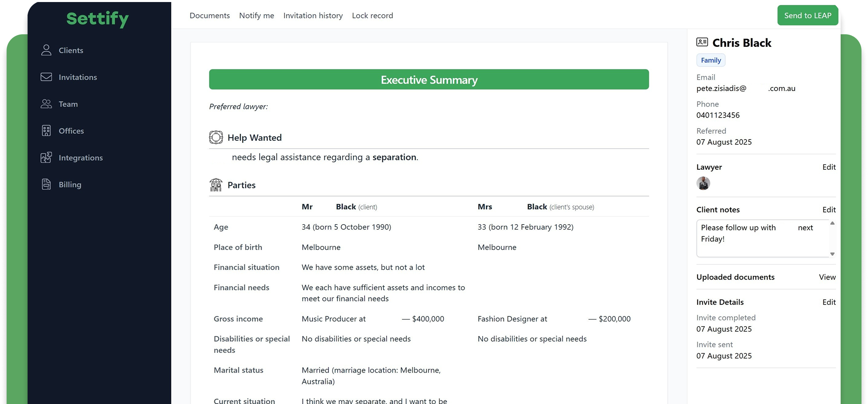Click the Billing document icon

point(46,184)
